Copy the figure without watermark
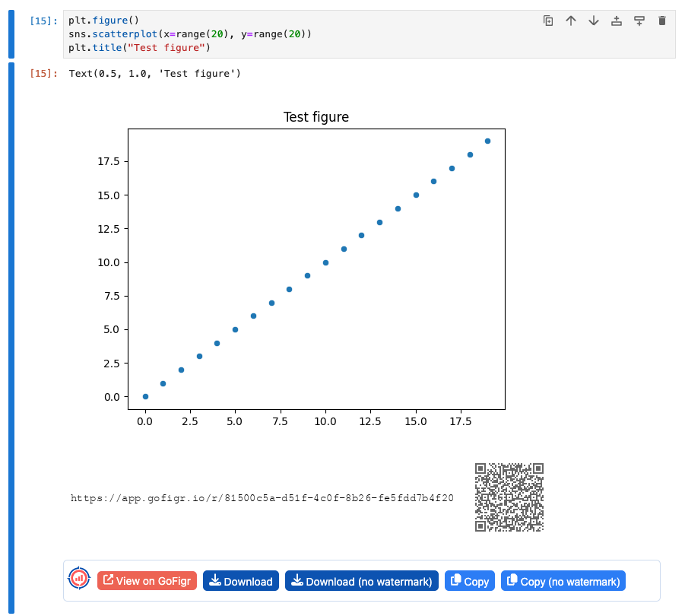 pyautogui.click(x=563, y=580)
